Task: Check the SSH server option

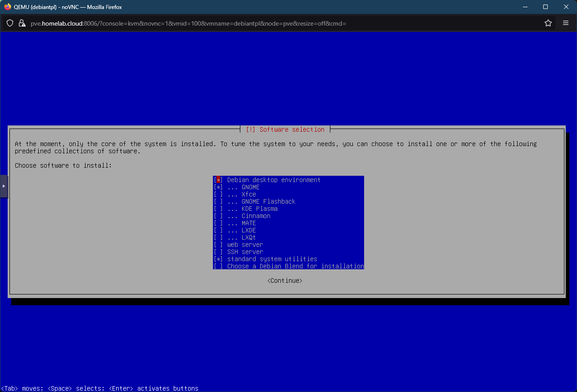Action: (x=218, y=252)
